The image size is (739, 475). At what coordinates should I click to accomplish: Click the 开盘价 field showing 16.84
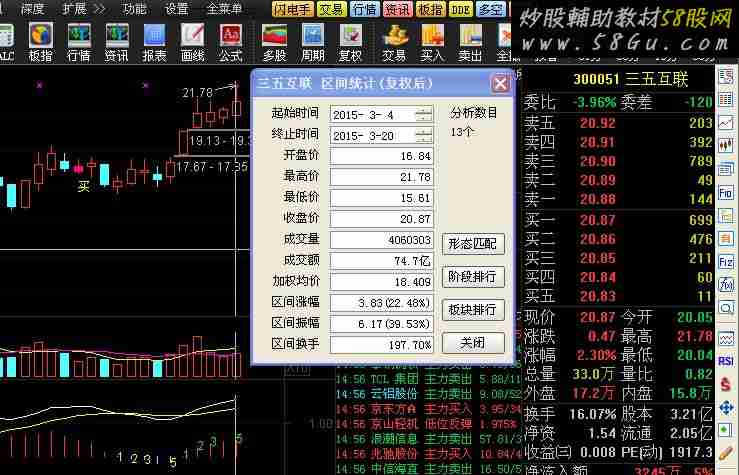(381, 156)
